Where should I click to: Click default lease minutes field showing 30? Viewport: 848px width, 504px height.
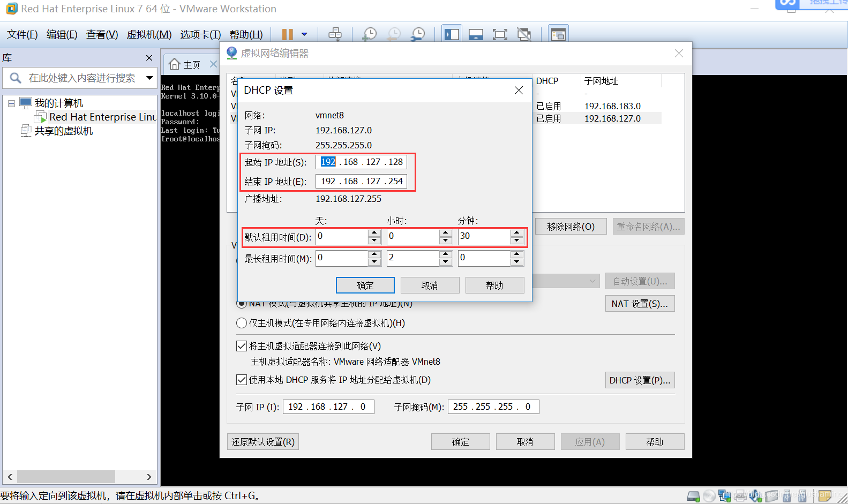484,236
